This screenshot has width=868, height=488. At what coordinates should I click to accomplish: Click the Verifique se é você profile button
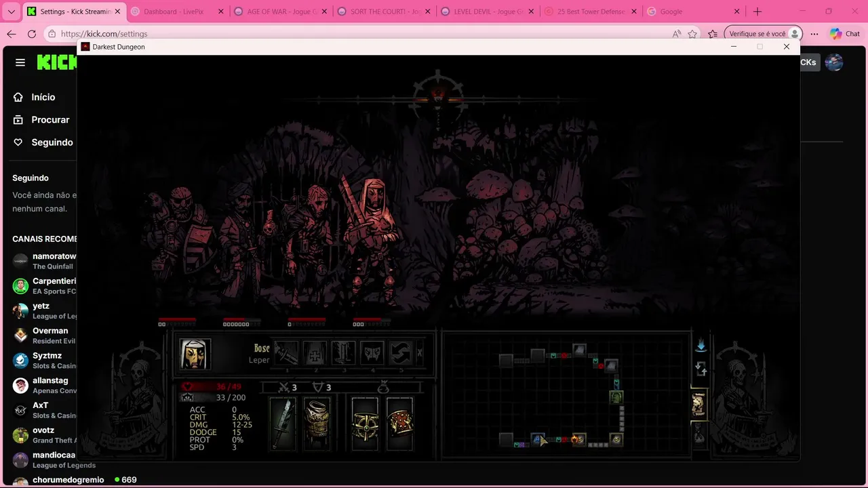point(764,34)
